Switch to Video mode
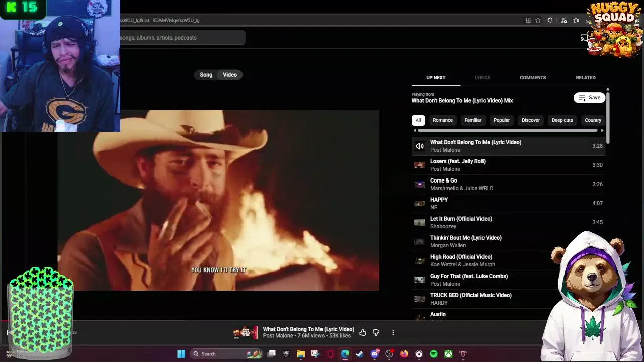This screenshot has height=362, width=644. point(230,75)
